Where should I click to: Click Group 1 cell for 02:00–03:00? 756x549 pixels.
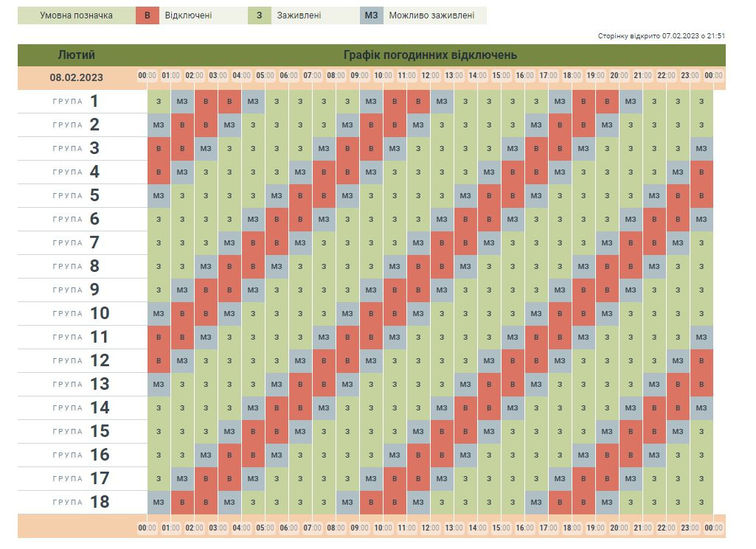tap(206, 102)
